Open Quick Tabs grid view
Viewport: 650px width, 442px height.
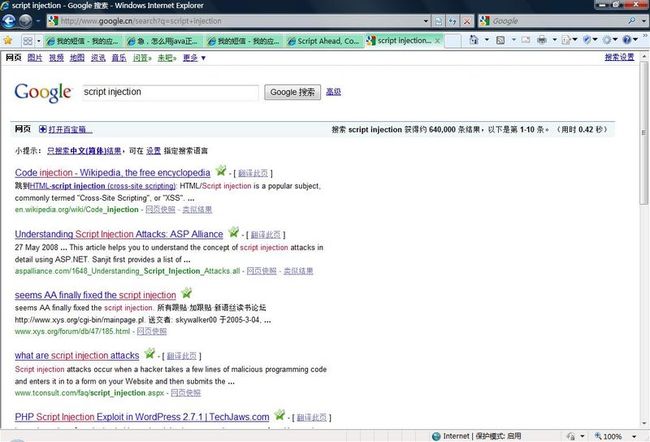(27, 41)
